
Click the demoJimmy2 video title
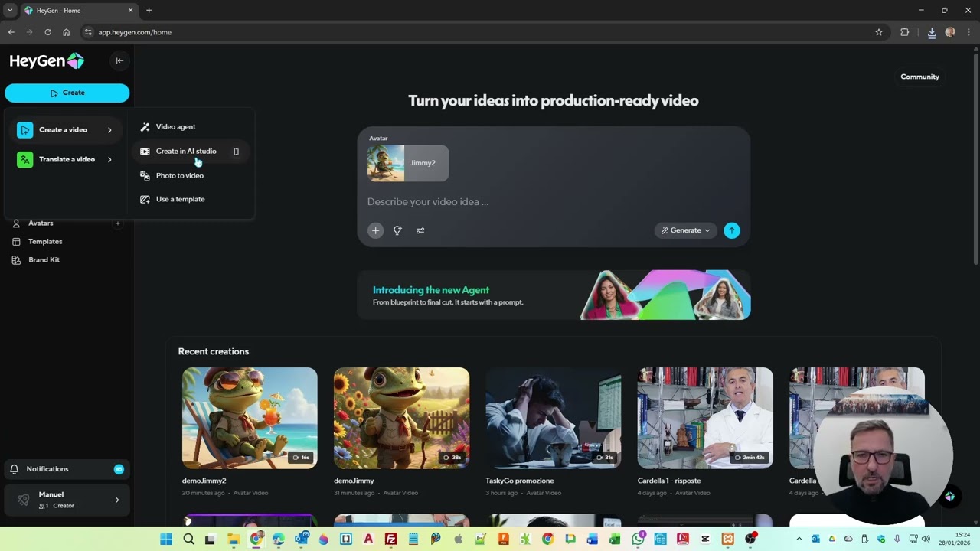pyautogui.click(x=204, y=481)
